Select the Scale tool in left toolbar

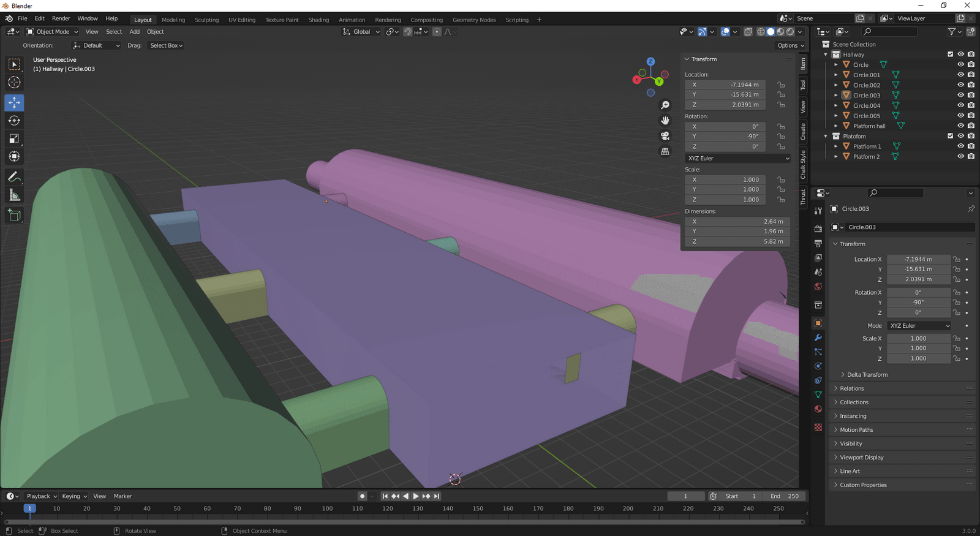pyautogui.click(x=14, y=139)
